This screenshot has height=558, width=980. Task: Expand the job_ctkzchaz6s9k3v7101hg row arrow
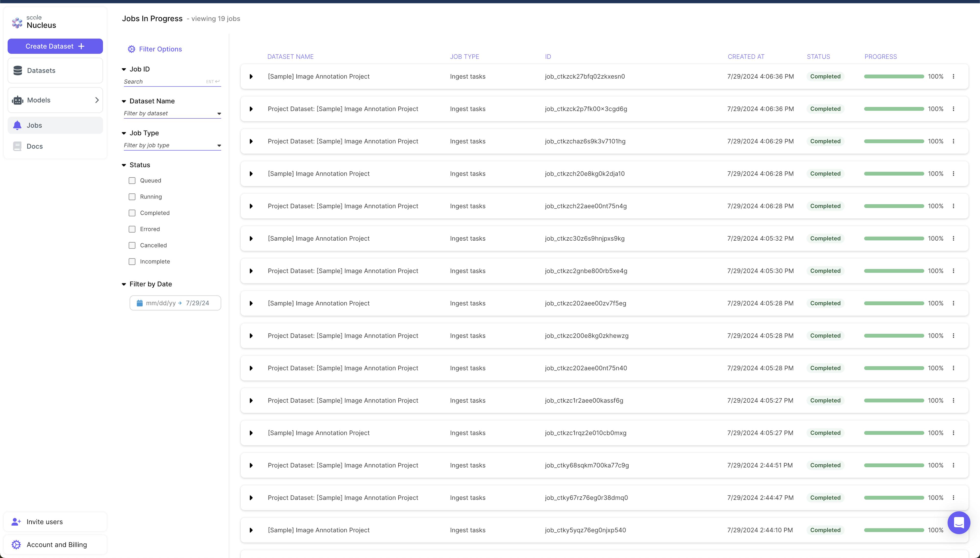[251, 141]
